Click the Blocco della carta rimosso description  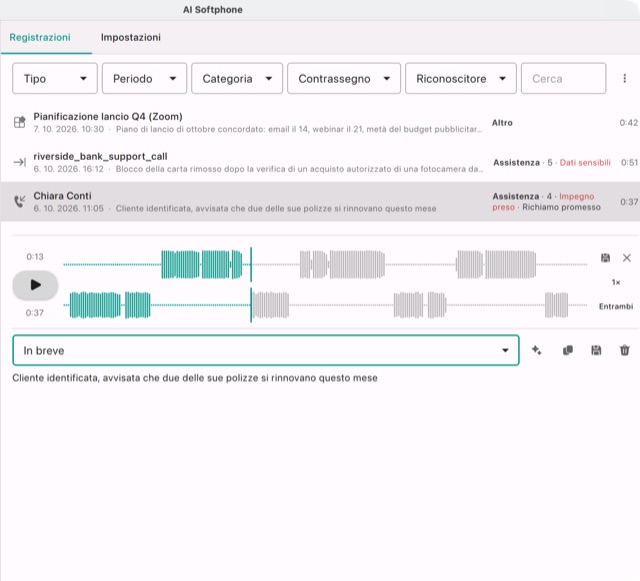(299, 169)
